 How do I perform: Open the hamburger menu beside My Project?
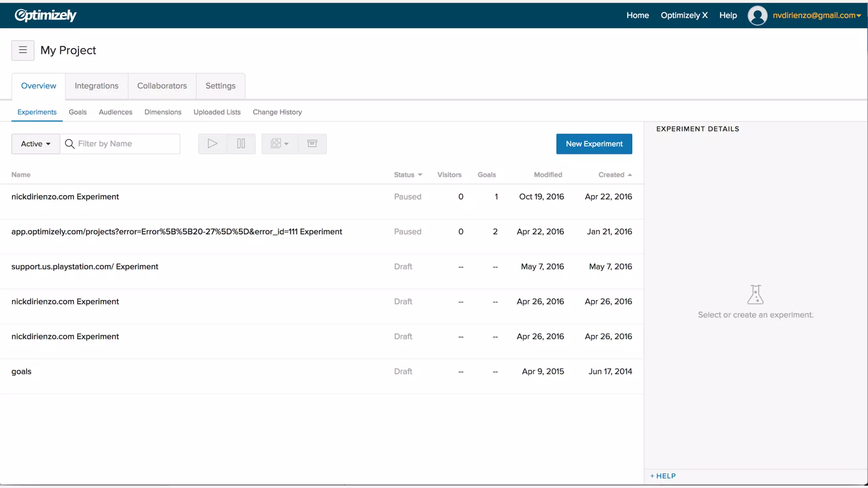(x=23, y=50)
